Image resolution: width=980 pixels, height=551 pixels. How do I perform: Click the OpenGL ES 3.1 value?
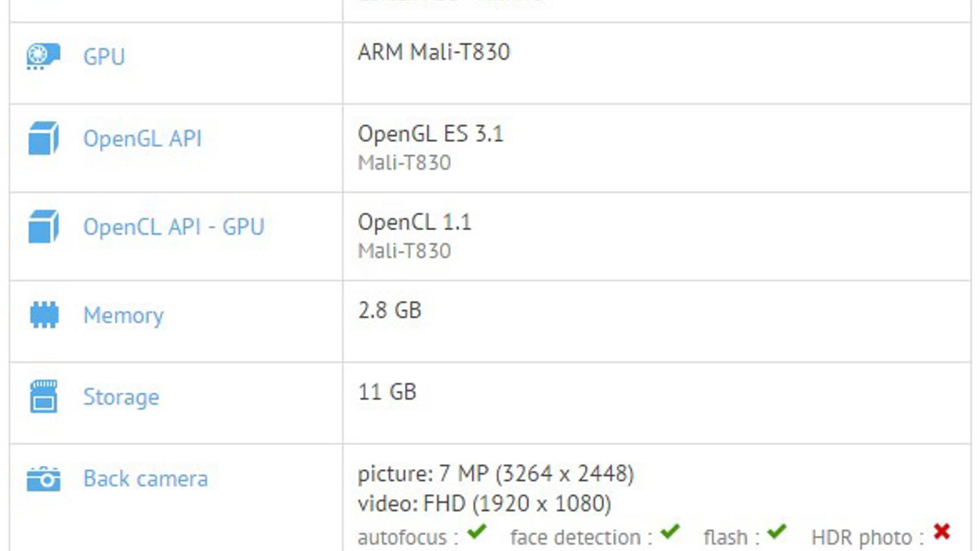431,133
